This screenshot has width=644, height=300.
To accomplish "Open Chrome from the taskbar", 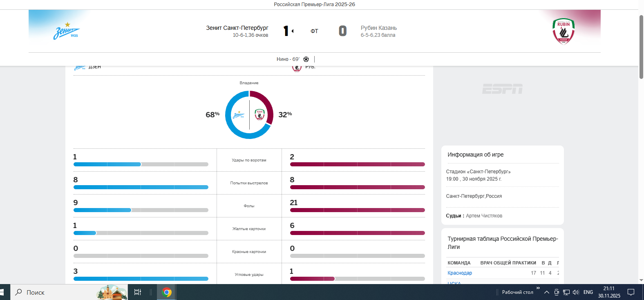I will 166,292.
